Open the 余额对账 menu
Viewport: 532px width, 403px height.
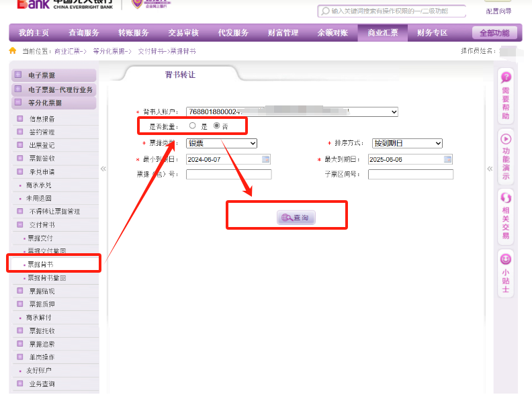[333, 32]
